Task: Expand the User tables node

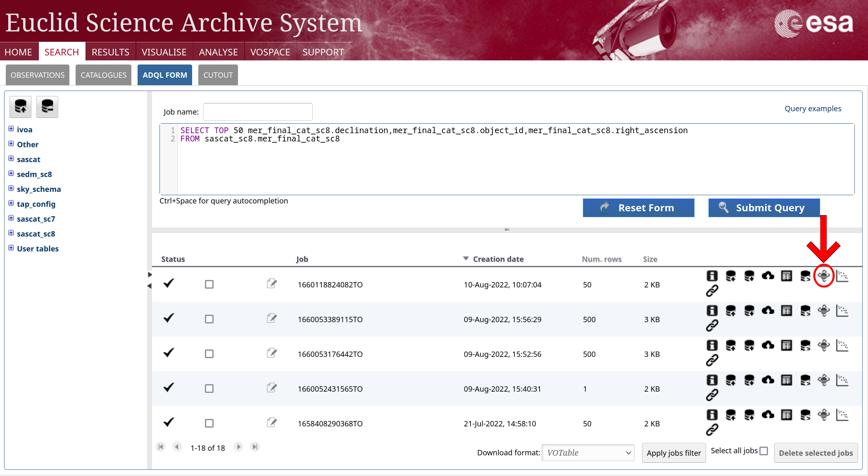Action: (11, 248)
